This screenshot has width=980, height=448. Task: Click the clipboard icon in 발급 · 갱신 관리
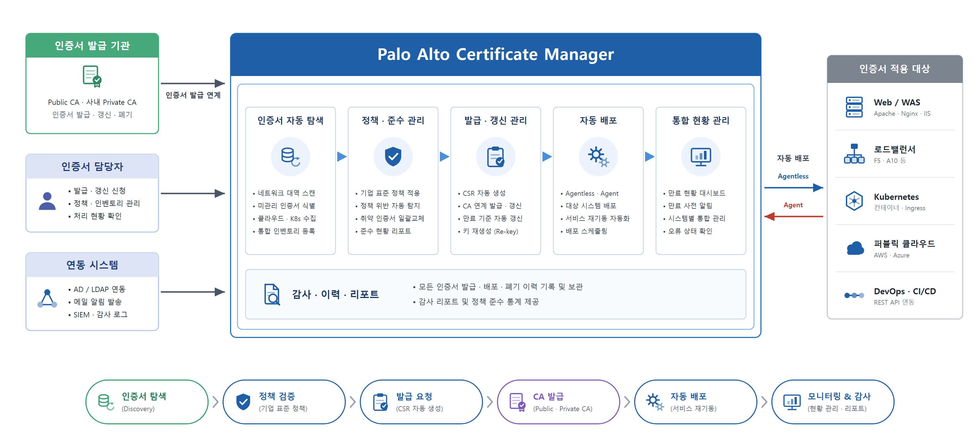[x=496, y=157]
